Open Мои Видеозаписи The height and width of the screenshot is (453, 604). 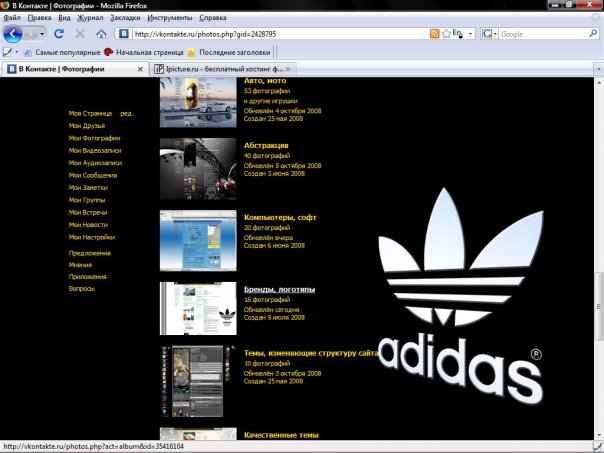point(95,150)
